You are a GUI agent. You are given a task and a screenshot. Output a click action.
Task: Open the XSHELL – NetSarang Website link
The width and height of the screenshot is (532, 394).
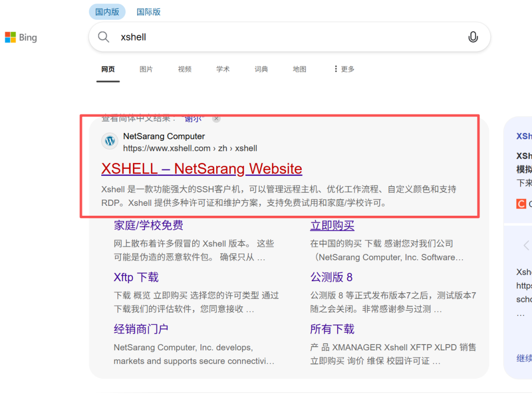click(202, 169)
